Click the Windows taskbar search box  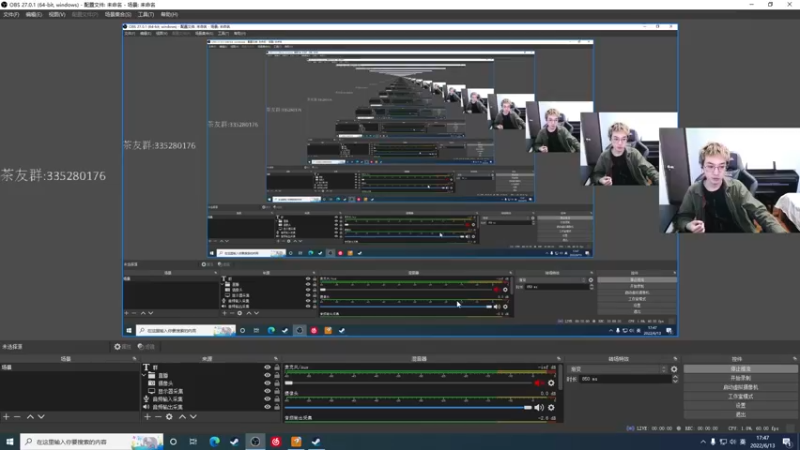click(92, 442)
